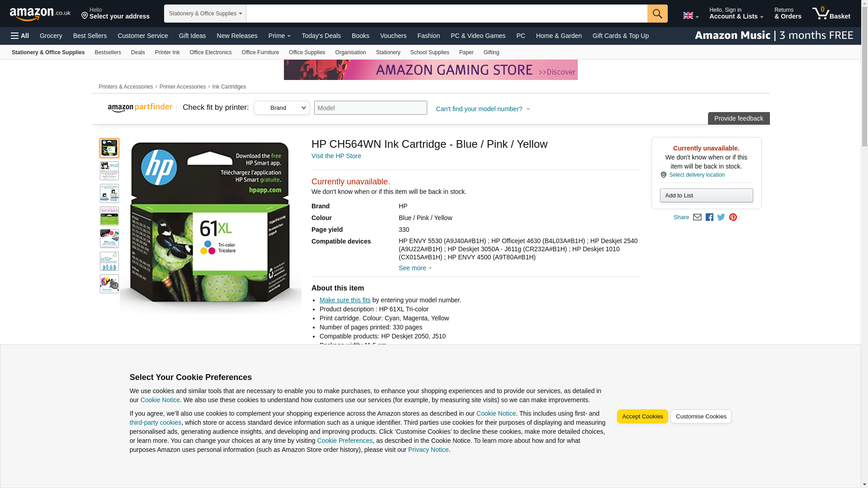Click the search magnifier button
The image size is (868, 488).
(657, 14)
